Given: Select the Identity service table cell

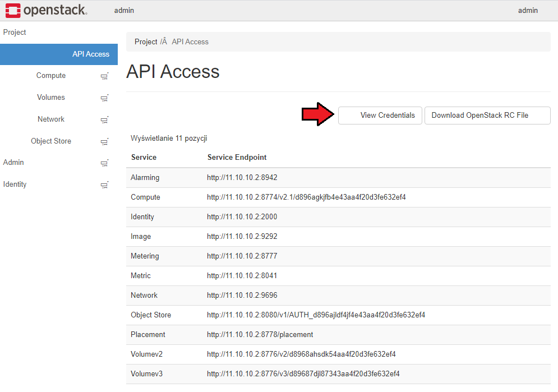Looking at the screenshot, I should (142, 216).
